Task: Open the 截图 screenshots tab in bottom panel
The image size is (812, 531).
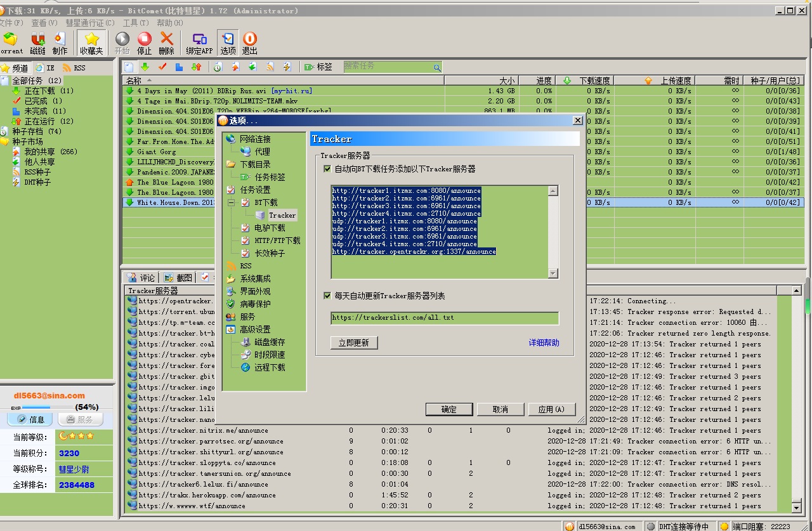Action: (178, 278)
